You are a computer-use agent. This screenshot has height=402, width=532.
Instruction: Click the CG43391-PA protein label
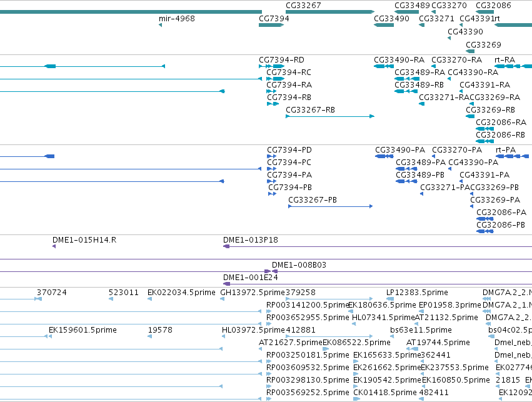pyautogui.click(x=484, y=176)
